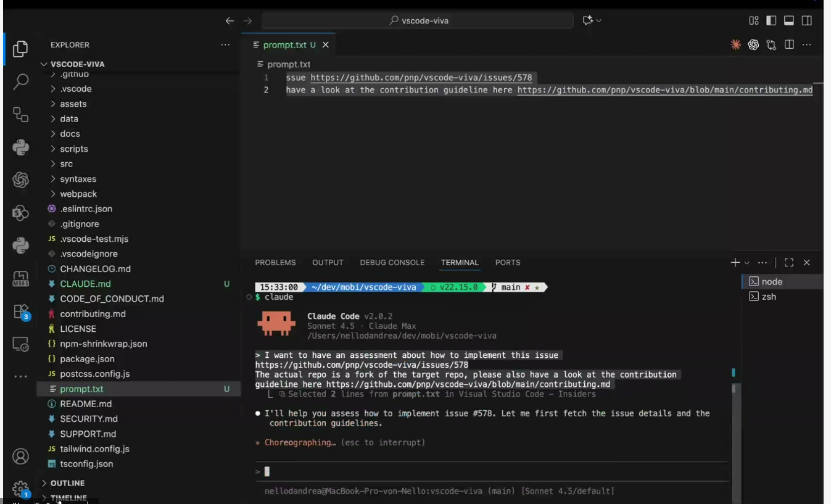
Task: Open the issues/578 GitHub link in editor
Action: (421, 78)
